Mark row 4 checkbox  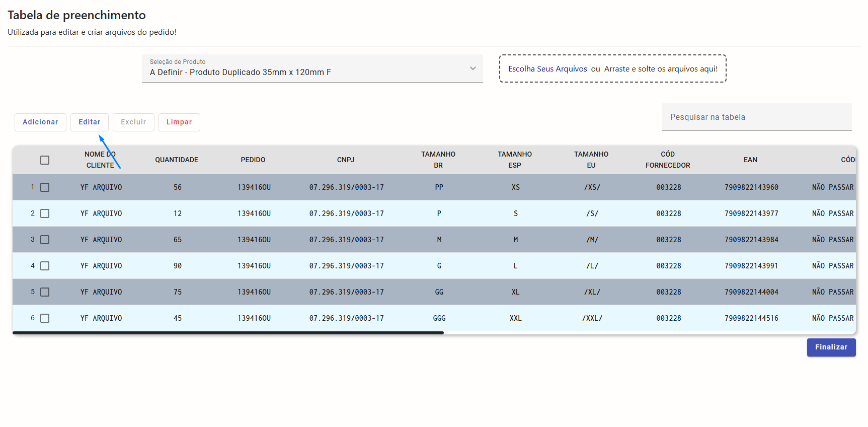(x=45, y=266)
